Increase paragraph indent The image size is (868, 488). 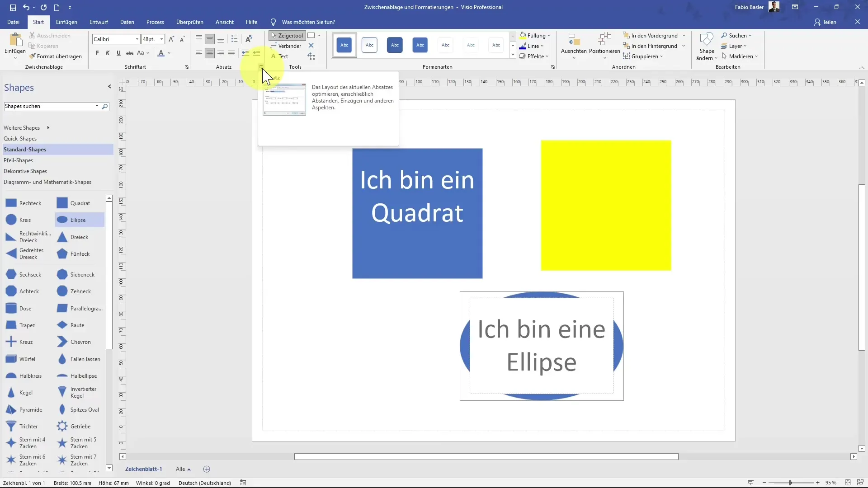coord(256,53)
